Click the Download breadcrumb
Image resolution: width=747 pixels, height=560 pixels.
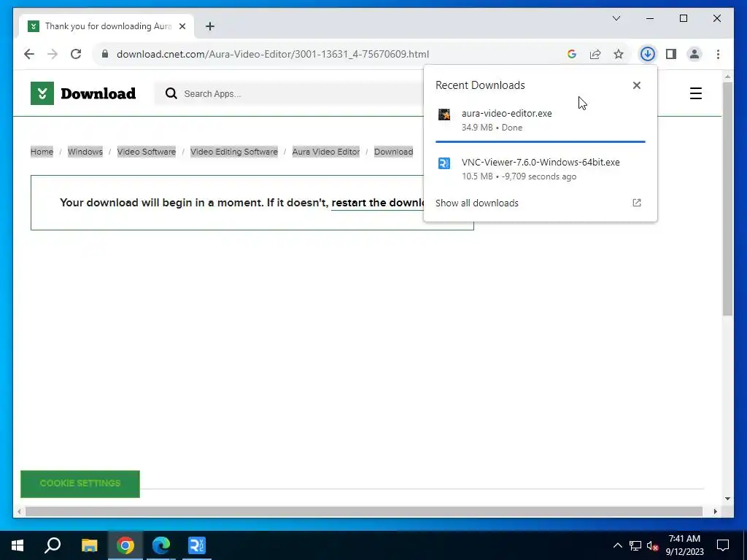(393, 152)
